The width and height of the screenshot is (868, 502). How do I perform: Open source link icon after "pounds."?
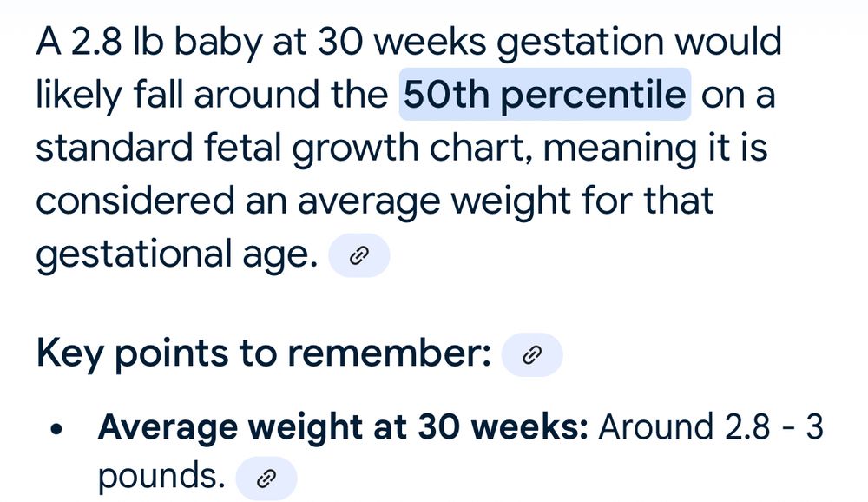266,478
